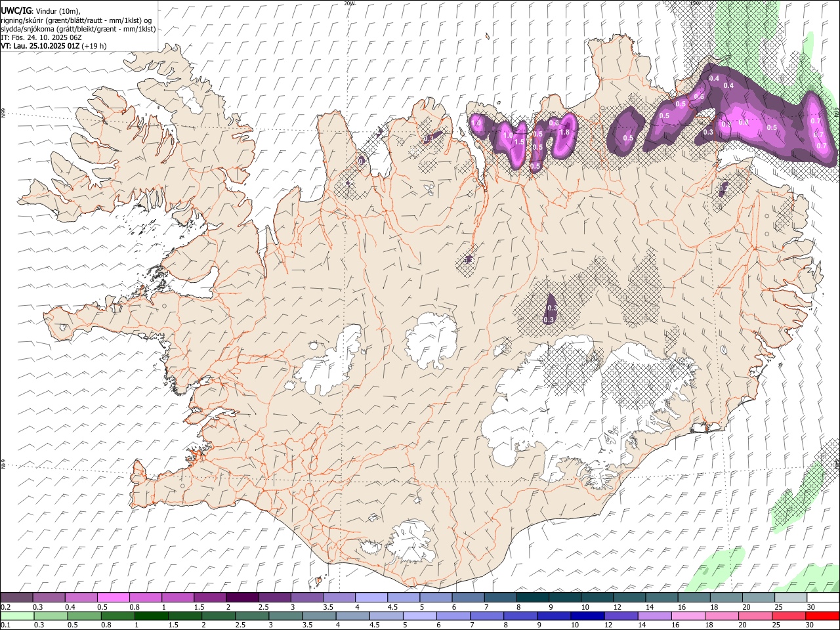The width and height of the screenshot is (840, 630).
Task: Select the 25 red swatch, lower legend row
Action: (x=789, y=616)
